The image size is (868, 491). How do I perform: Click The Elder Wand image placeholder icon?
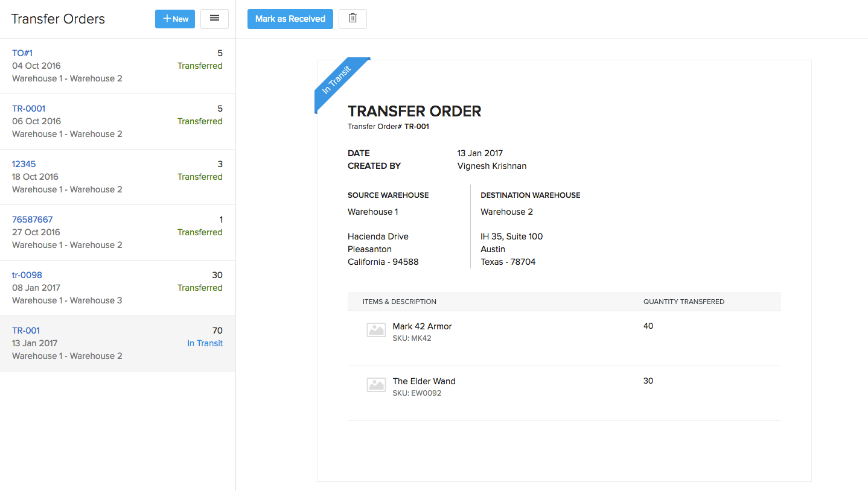tap(376, 384)
